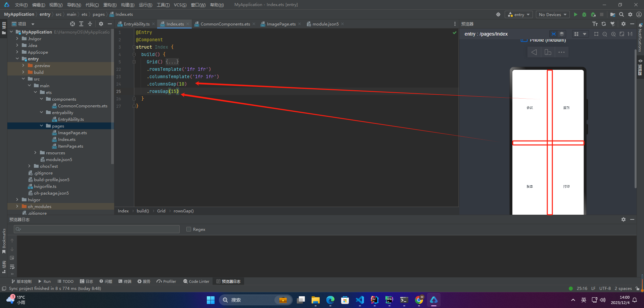
Task: Fit preview to frame icon
Action: point(622,34)
